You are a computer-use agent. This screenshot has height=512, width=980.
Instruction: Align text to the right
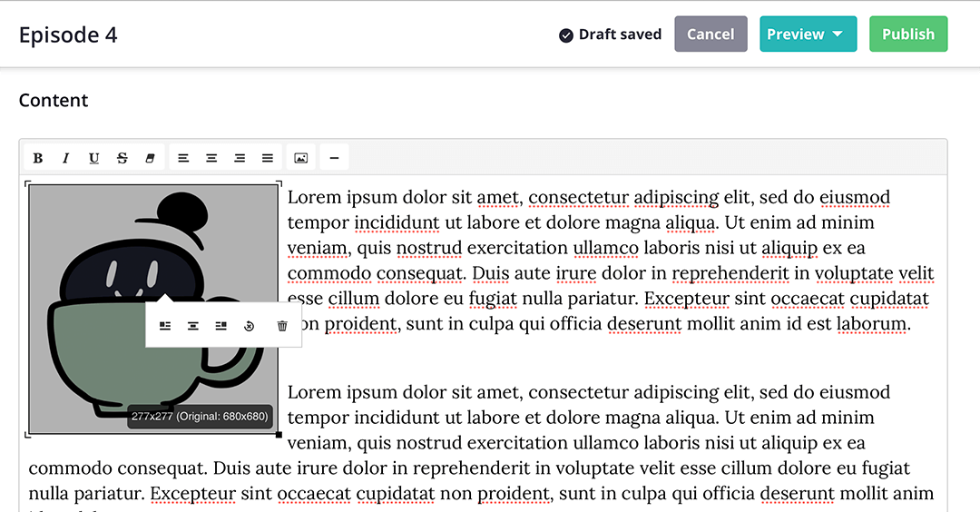pos(240,158)
